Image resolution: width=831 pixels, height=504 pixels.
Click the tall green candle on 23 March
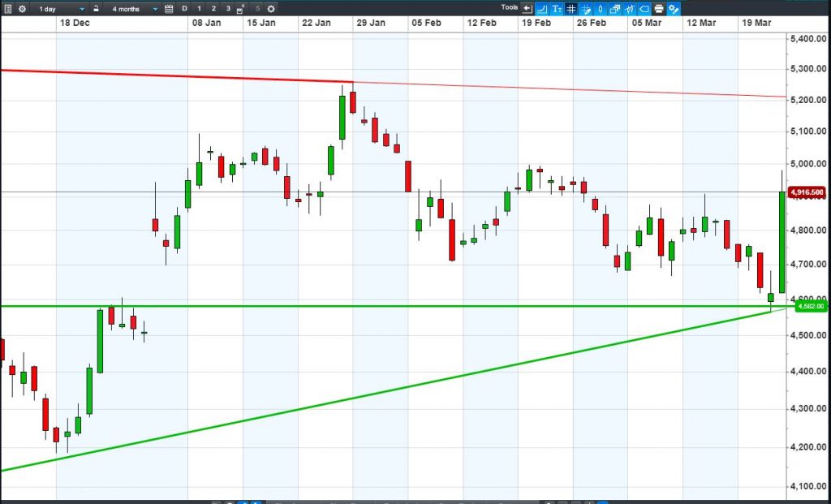point(781,242)
